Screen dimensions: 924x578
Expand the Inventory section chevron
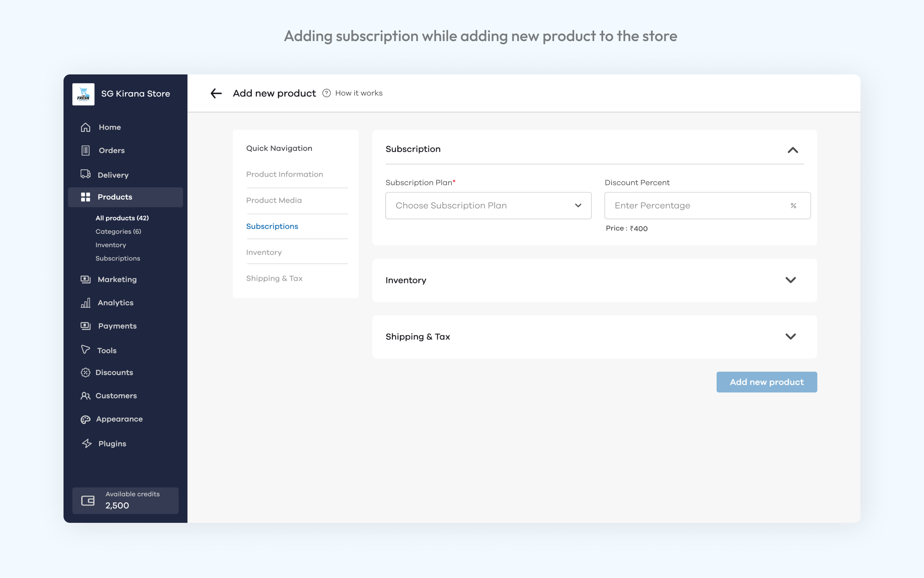point(791,280)
